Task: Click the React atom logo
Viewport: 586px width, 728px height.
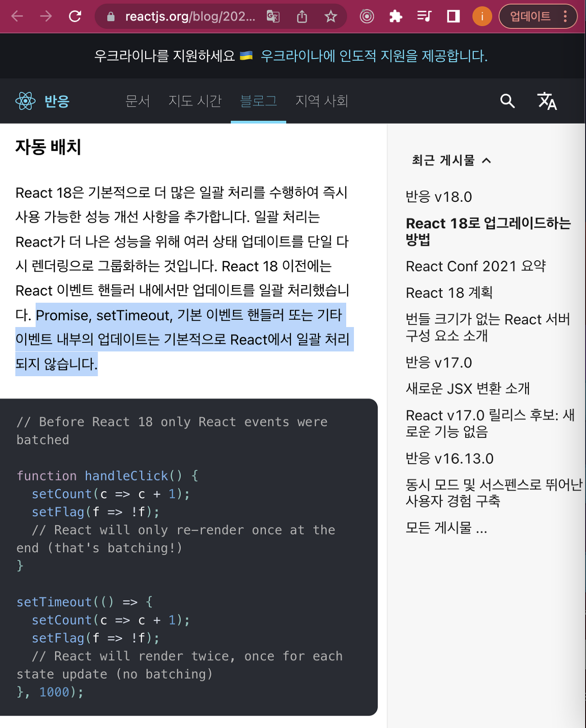Action: click(x=25, y=101)
